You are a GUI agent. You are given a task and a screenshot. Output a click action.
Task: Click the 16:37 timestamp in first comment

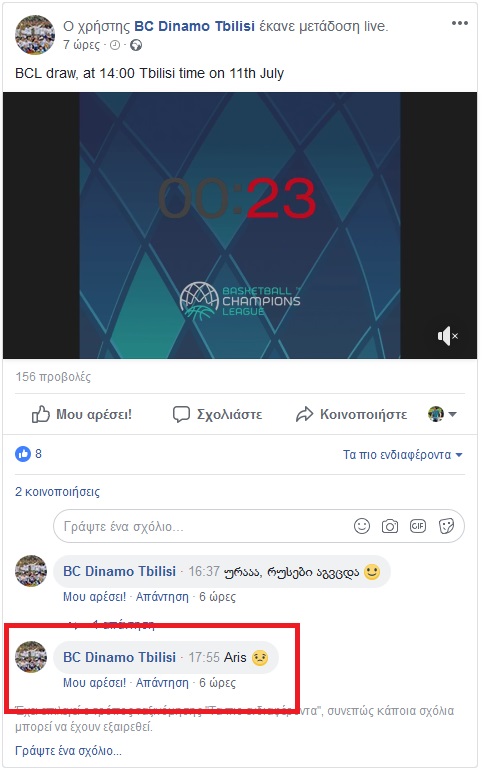pos(204,571)
